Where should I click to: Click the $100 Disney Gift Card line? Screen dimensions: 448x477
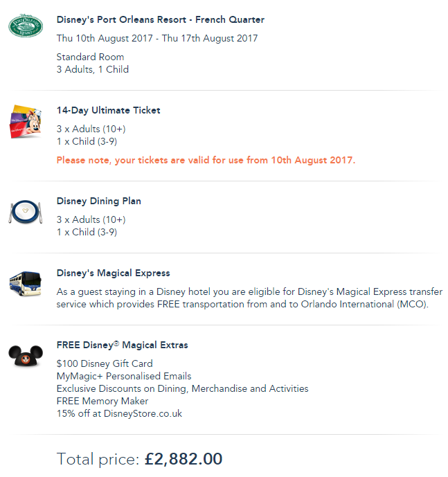105,363
